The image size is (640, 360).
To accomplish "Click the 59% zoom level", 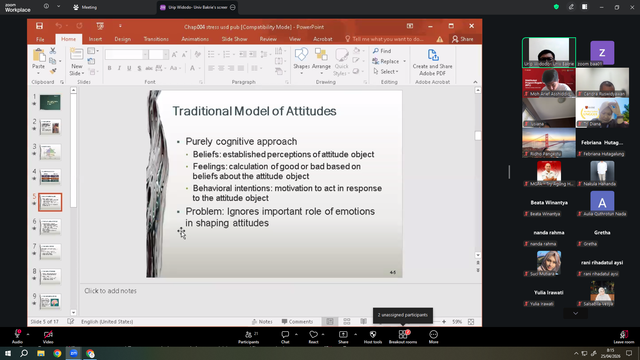I will [457, 322].
